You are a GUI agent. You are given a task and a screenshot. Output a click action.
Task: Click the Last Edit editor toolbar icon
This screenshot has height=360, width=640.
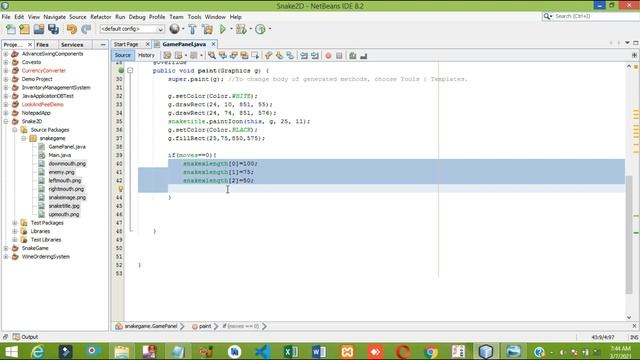click(x=167, y=56)
